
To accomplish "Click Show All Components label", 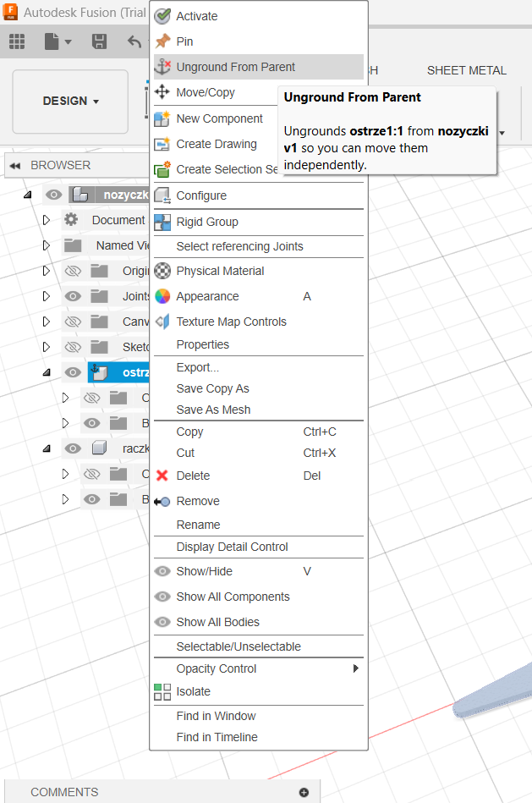I will click(233, 597).
